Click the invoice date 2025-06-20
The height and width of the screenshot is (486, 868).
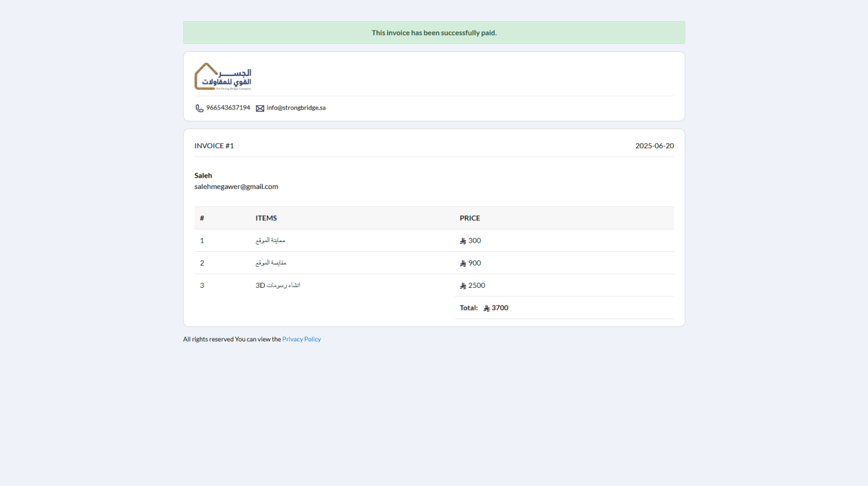(654, 146)
